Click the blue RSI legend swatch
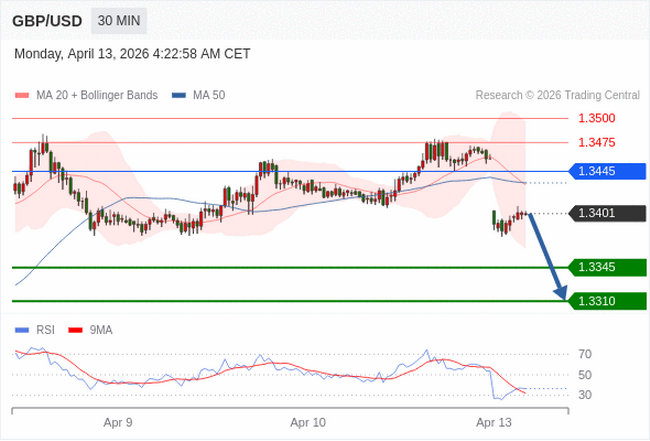650x441 pixels. (x=22, y=330)
